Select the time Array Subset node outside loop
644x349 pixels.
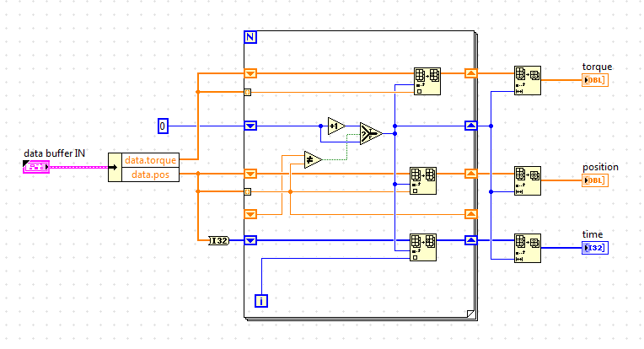[x=528, y=249]
